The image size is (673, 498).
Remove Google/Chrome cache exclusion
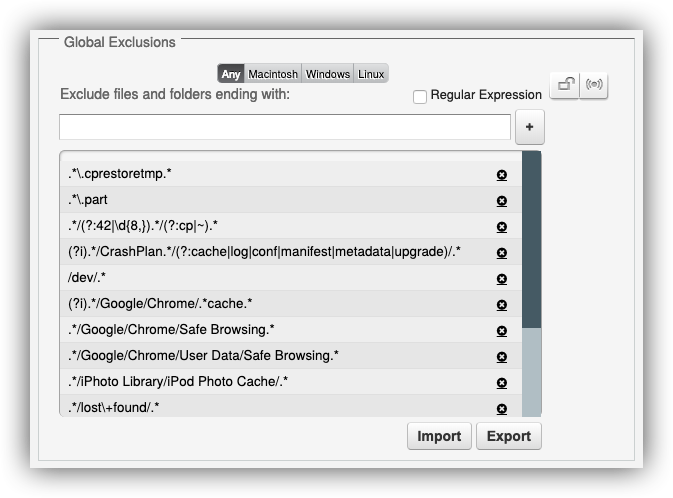(502, 304)
